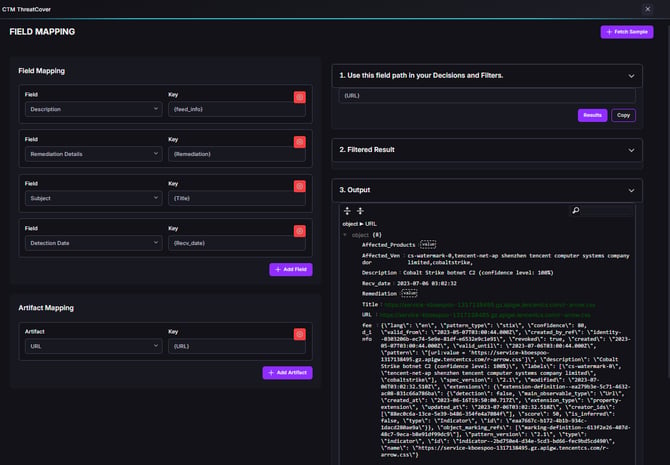670x465 pixels.
Task: Edit the (feed_info) key input
Action: 237,109
